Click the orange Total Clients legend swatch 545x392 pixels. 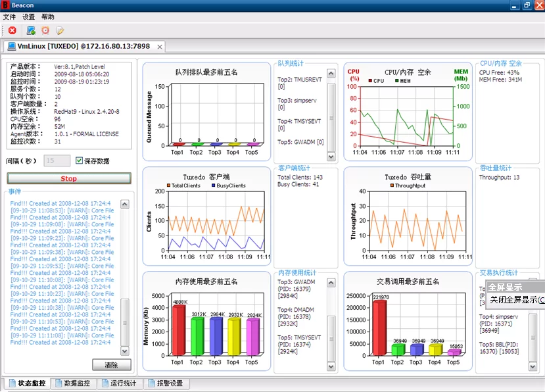click(x=168, y=185)
